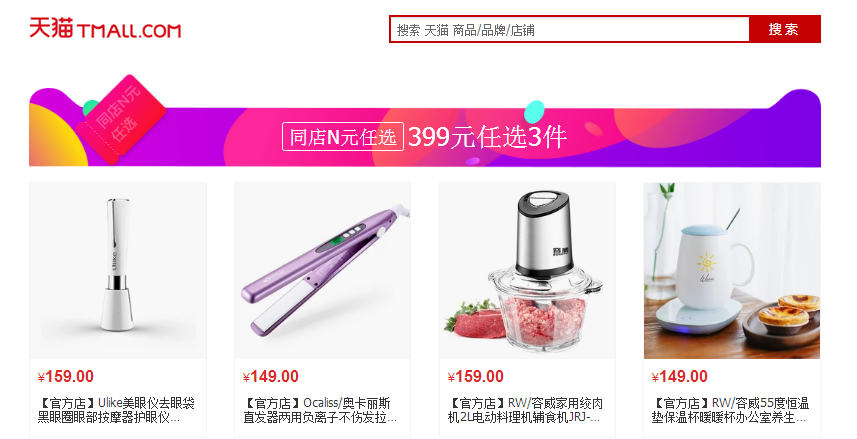Click the RW/容威55度恒温垫 title link
Image resolution: width=857 pixels, height=439 pixels.
(x=730, y=410)
